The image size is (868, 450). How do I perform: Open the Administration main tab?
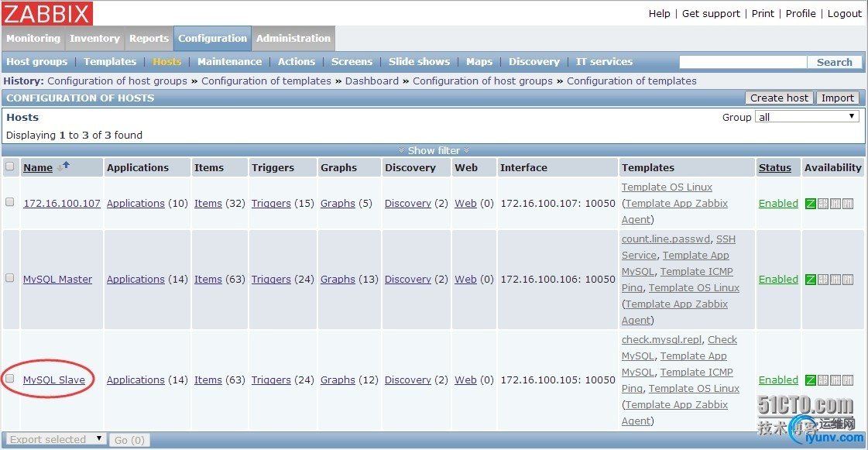pos(293,38)
